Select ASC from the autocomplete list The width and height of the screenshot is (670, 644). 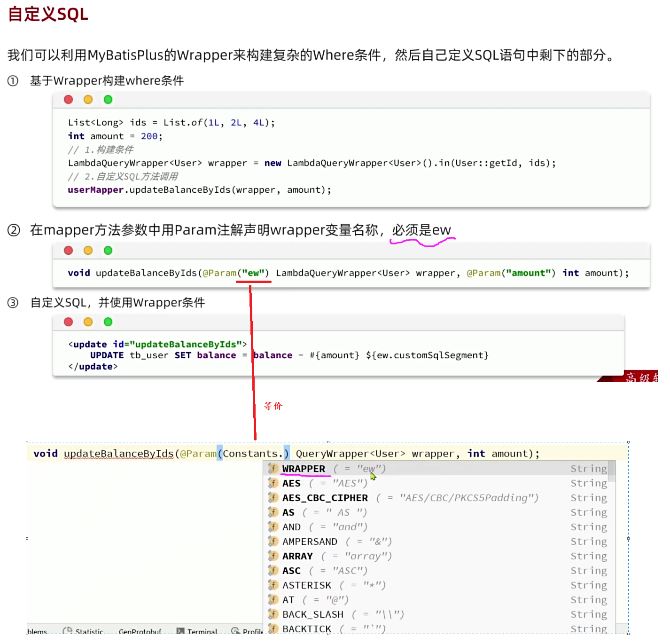[x=439, y=571]
